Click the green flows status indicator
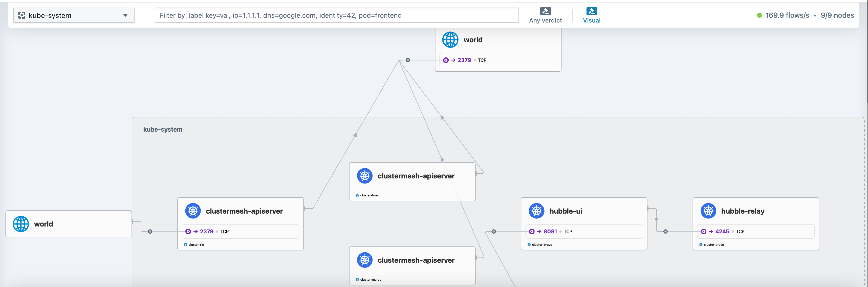This screenshot has width=868, height=287. (759, 15)
